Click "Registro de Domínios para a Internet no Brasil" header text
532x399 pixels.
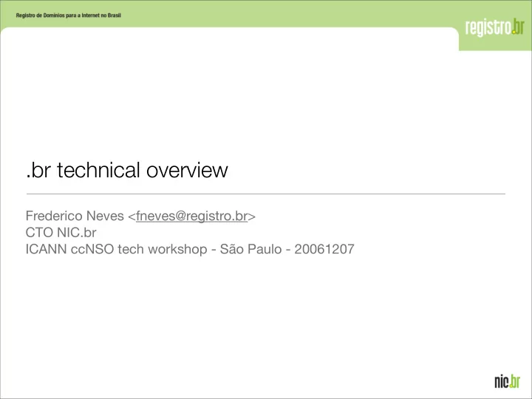click(x=69, y=16)
